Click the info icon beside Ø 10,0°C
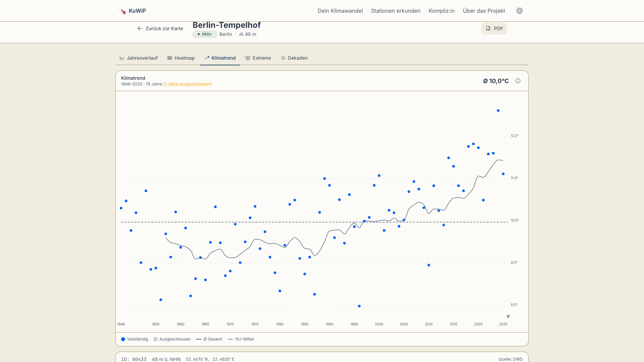 (x=518, y=81)
